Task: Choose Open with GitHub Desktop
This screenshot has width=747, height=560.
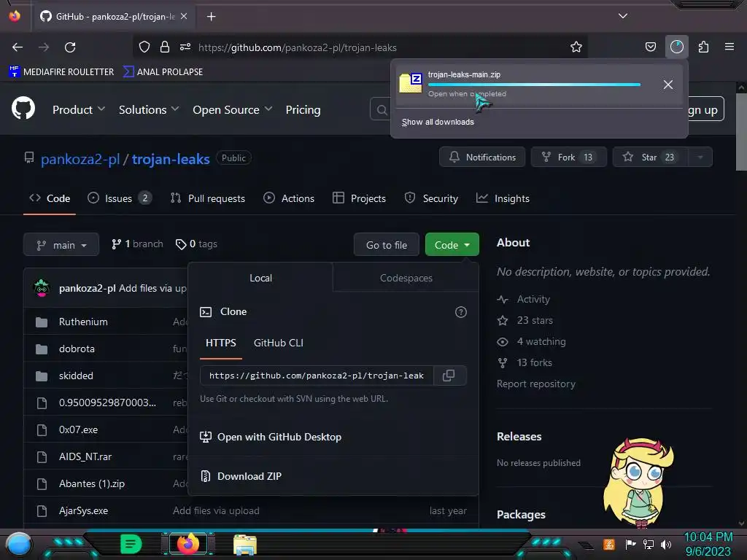Action: click(271, 437)
